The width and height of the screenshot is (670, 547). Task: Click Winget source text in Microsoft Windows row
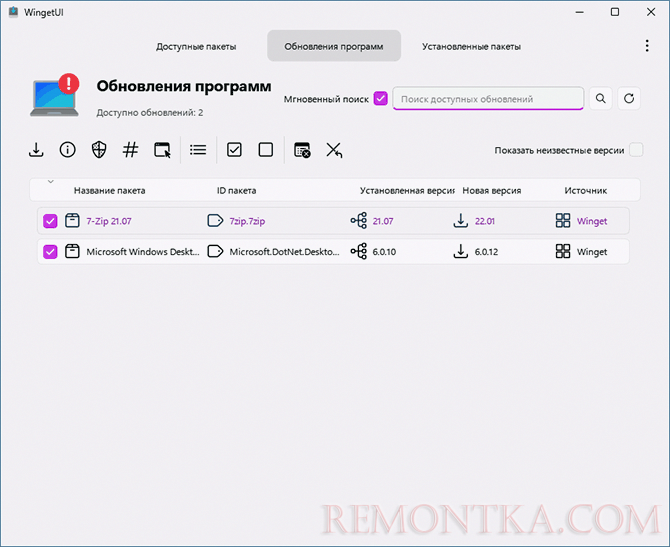(x=592, y=252)
